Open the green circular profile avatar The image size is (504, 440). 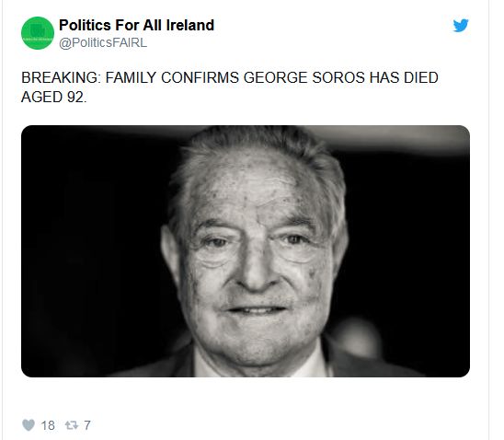[38, 33]
